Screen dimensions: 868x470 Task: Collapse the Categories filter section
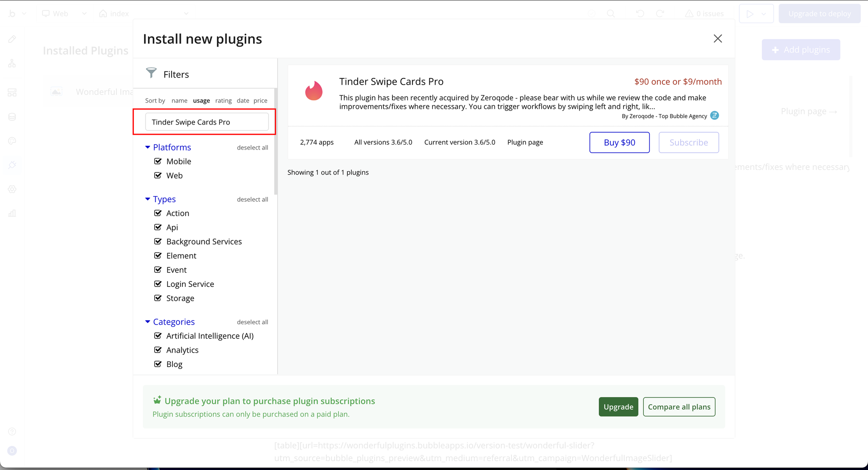[147, 322]
